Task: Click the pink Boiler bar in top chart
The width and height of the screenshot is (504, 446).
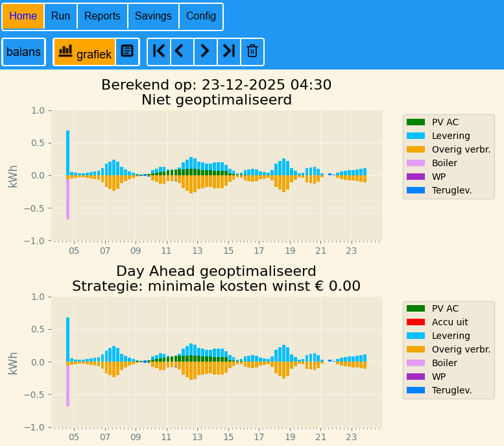Action: coord(68,199)
